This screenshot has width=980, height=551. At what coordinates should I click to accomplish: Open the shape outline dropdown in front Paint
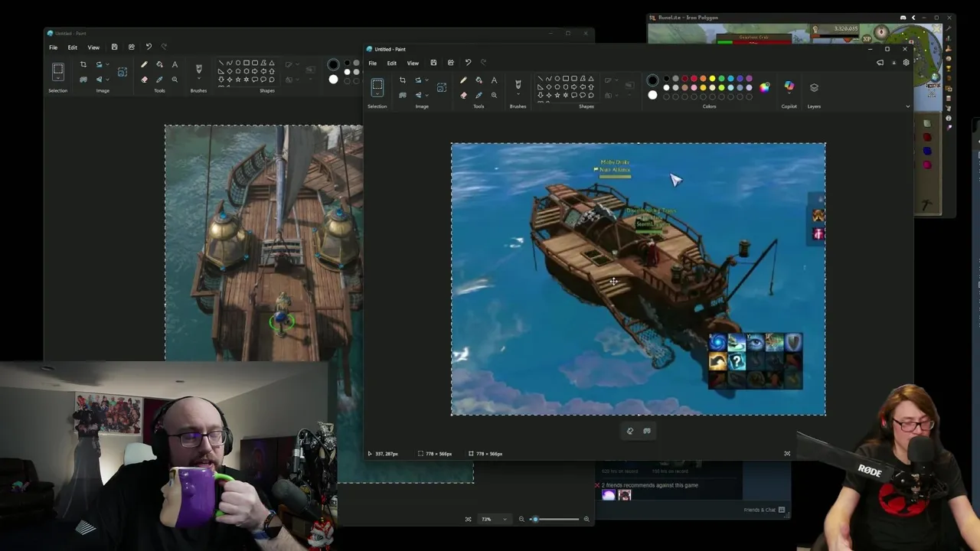pyautogui.click(x=616, y=80)
